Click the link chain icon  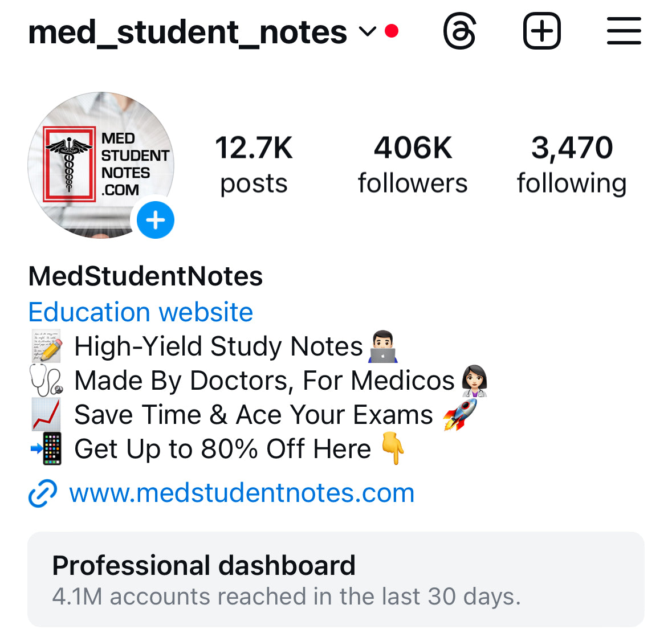(42, 493)
